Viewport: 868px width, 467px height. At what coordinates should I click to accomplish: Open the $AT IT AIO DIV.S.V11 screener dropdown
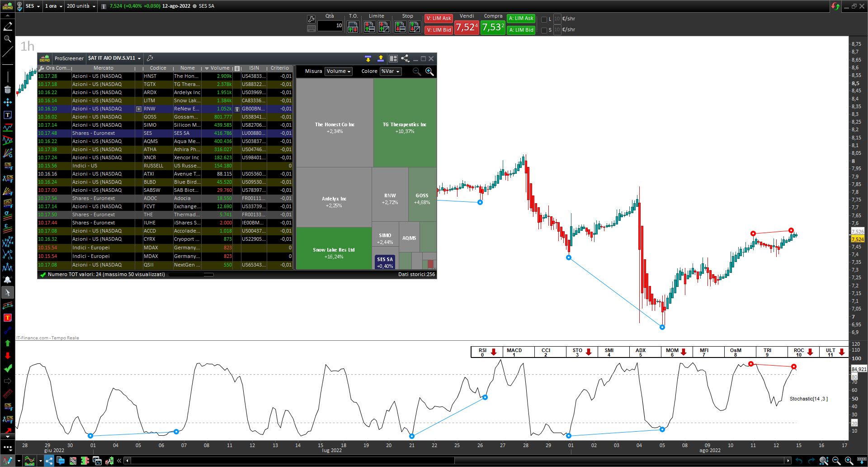coord(114,58)
